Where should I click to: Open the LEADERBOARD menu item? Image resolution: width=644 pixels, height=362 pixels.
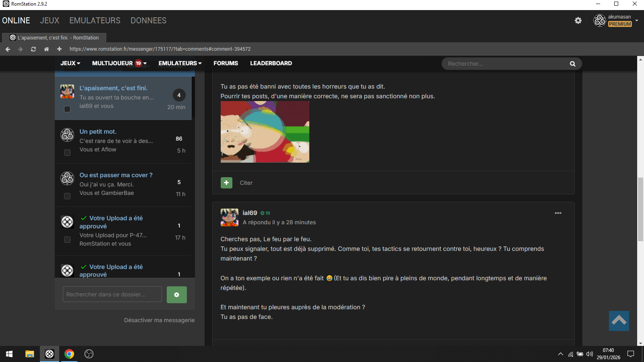point(271,63)
